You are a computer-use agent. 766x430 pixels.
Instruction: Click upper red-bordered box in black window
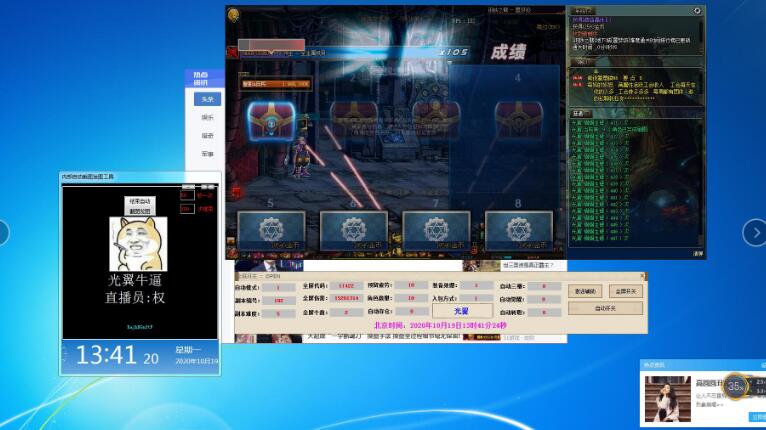[x=187, y=195]
